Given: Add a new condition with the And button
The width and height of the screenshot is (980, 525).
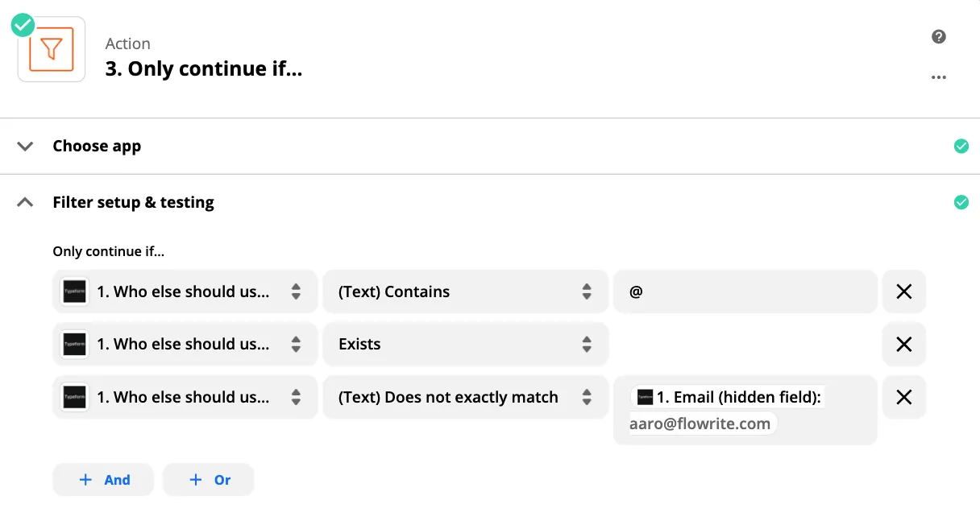Looking at the screenshot, I should [103, 479].
